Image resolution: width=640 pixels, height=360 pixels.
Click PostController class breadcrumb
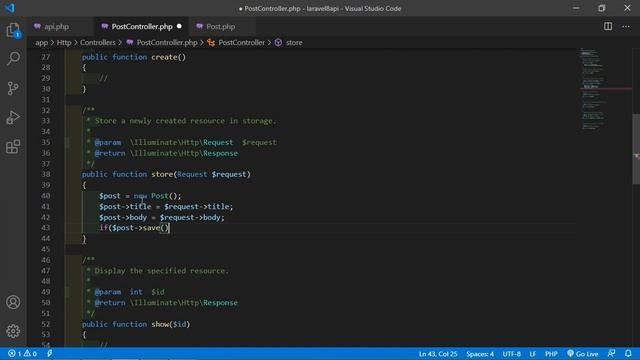click(241, 42)
